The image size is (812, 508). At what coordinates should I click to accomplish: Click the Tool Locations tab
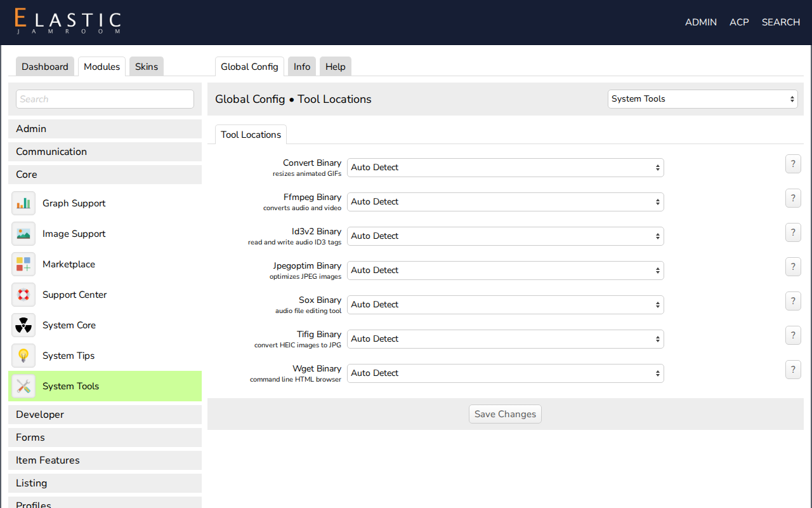click(251, 135)
